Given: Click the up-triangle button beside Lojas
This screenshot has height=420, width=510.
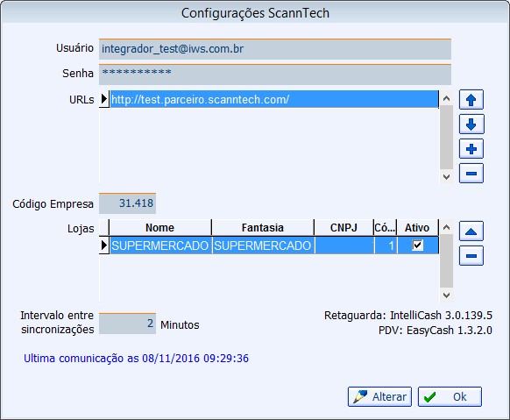Looking at the screenshot, I should [471, 231].
